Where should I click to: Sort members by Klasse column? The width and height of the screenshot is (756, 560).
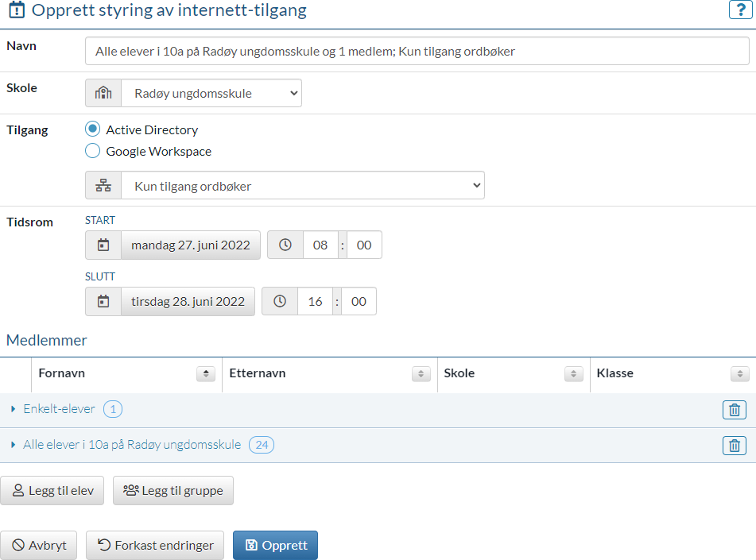739,374
